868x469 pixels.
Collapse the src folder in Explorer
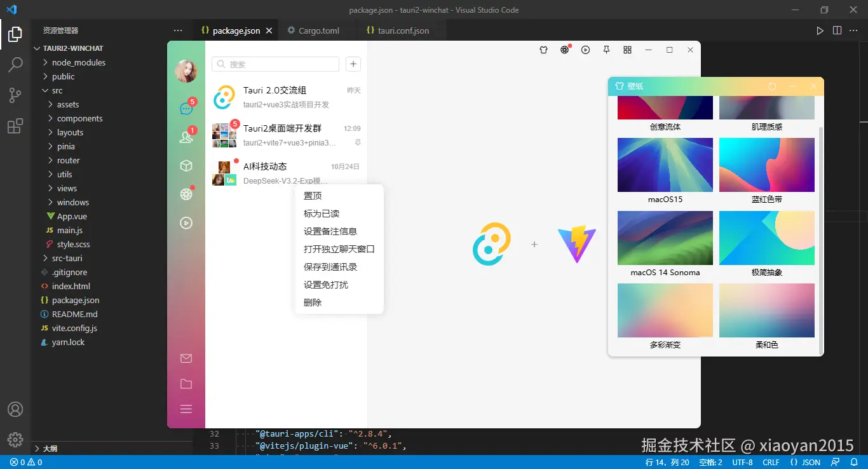pyautogui.click(x=56, y=90)
